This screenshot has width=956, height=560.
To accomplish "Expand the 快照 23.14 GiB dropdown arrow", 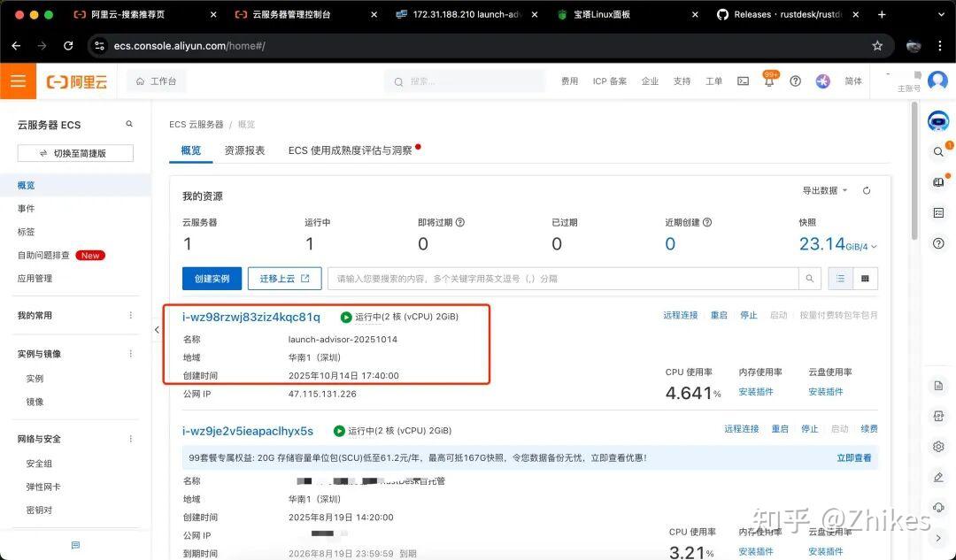I will coord(875,247).
